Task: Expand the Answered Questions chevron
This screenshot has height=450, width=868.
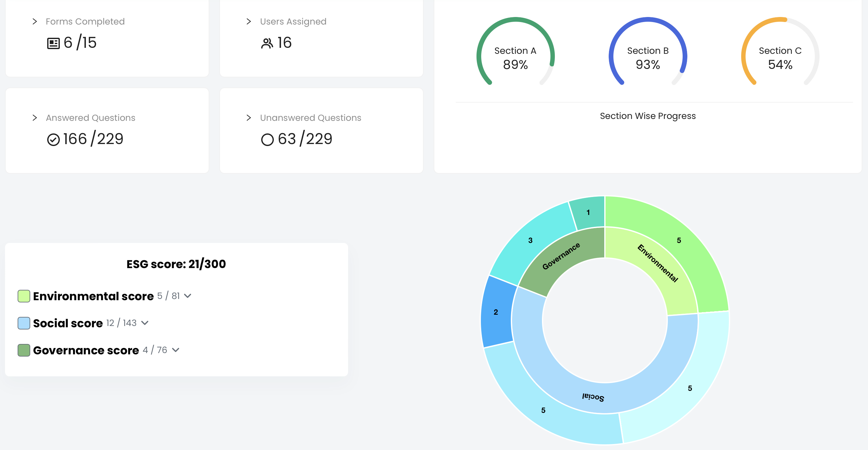Action: click(35, 118)
